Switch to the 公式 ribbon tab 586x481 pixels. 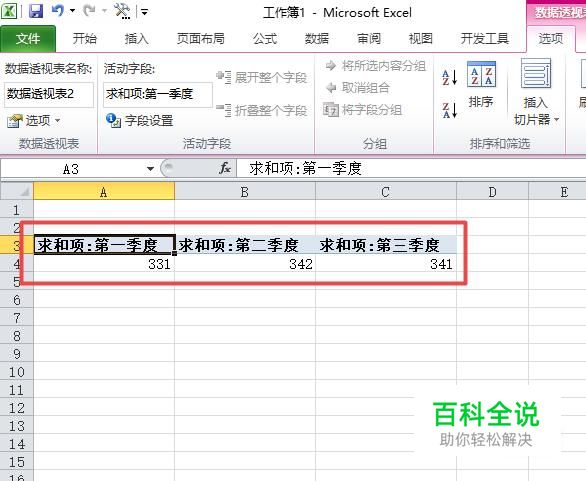click(x=265, y=38)
